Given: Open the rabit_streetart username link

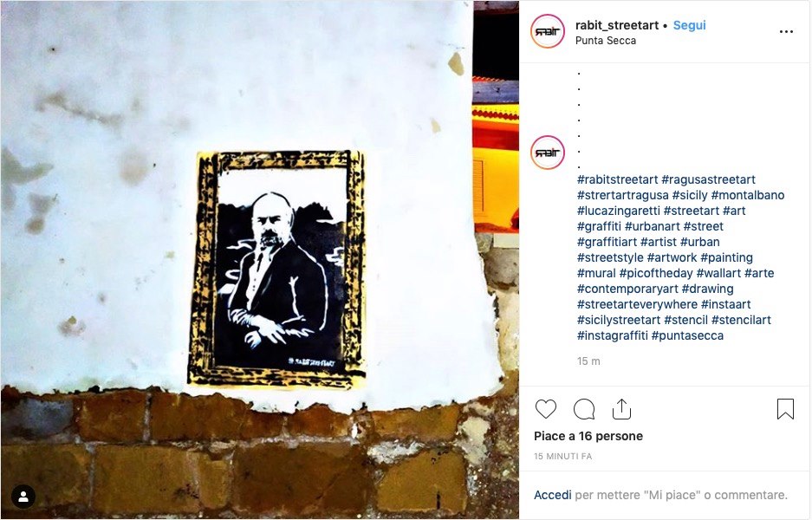Looking at the screenshot, I should click(x=617, y=25).
